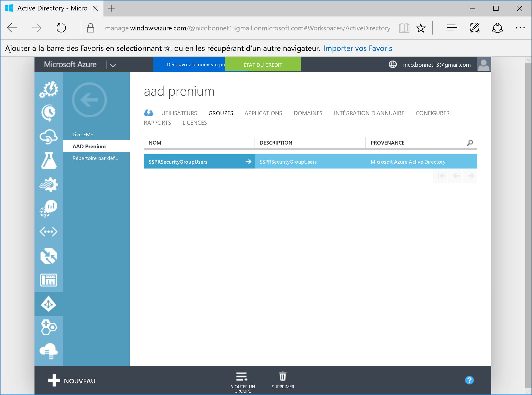Open the arrow on SSPRSecurityGroupUsers row
Image resolution: width=532 pixels, height=395 pixels.
tap(248, 162)
